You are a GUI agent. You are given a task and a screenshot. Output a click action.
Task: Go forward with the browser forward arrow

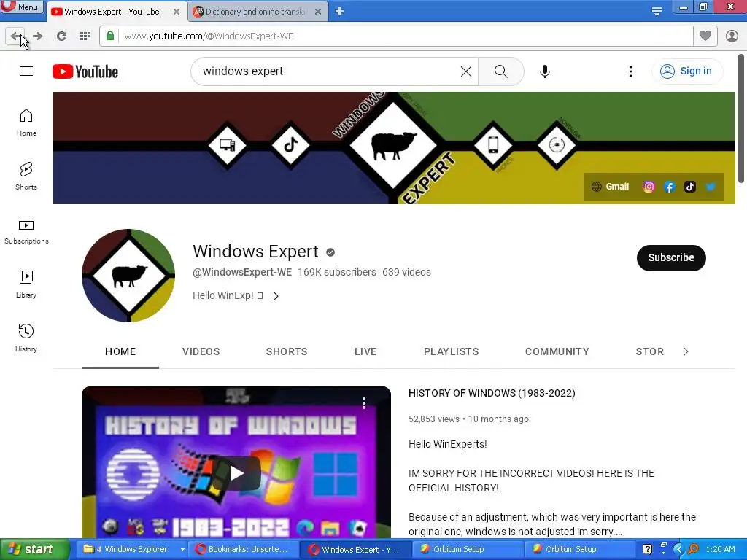38,36
